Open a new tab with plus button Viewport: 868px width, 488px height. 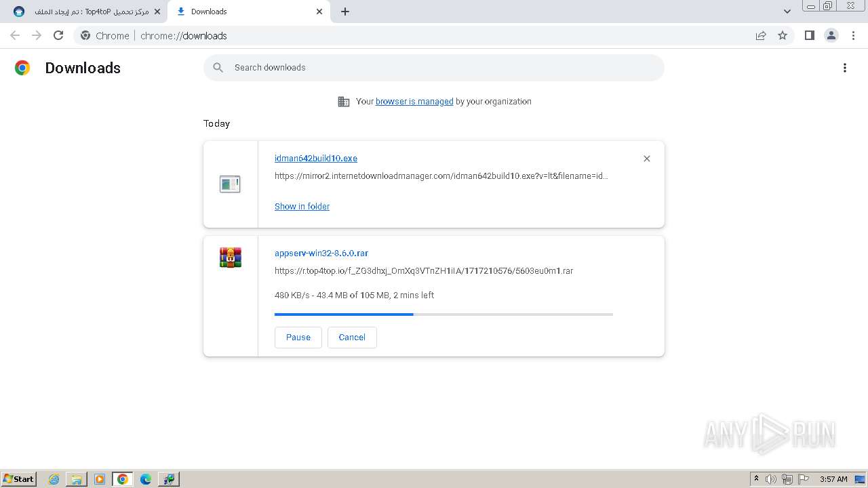tap(345, 12)
